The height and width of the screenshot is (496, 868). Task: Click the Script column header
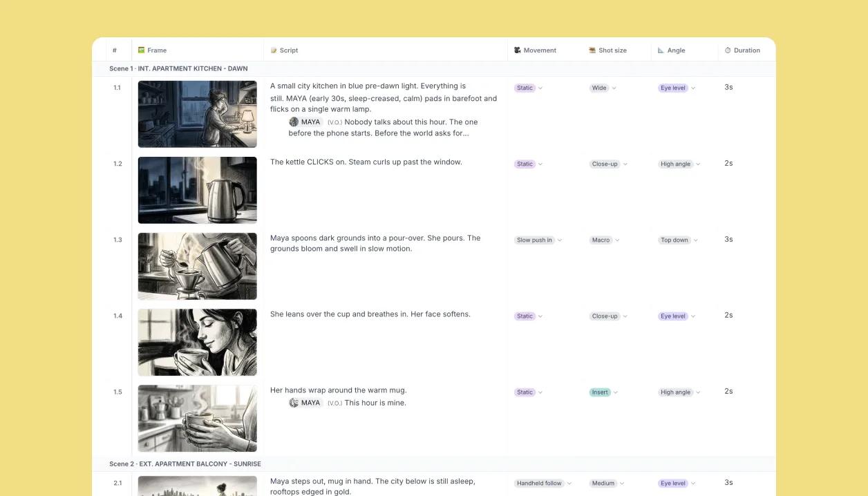pos(289,50)
